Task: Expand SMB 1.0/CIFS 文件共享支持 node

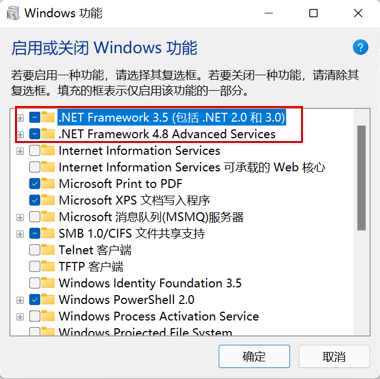Action: pos(20,234)
